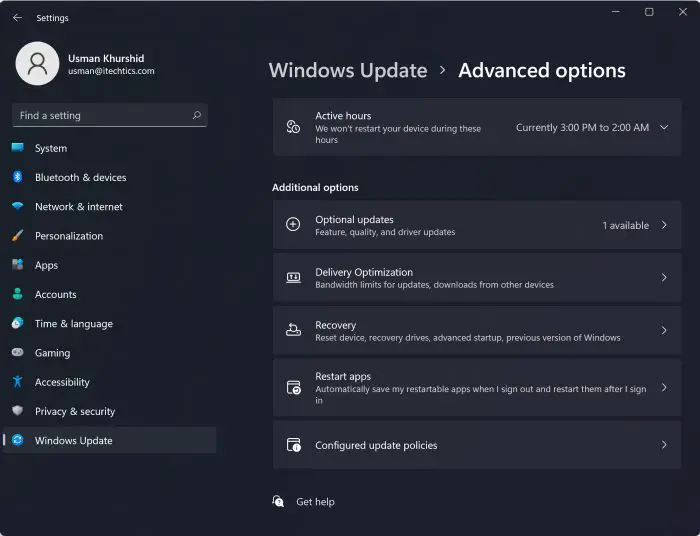Go to Network & internet
This screenshot has height=536, width=700.
109,207
